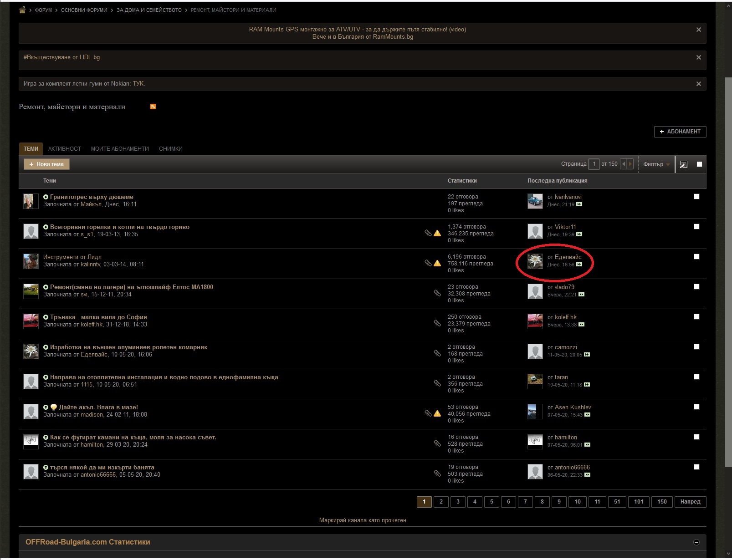Dismiss the RAM Mounts GPS announcement
The height and width of the screenshot is (560, 732).
coord(698,30)
